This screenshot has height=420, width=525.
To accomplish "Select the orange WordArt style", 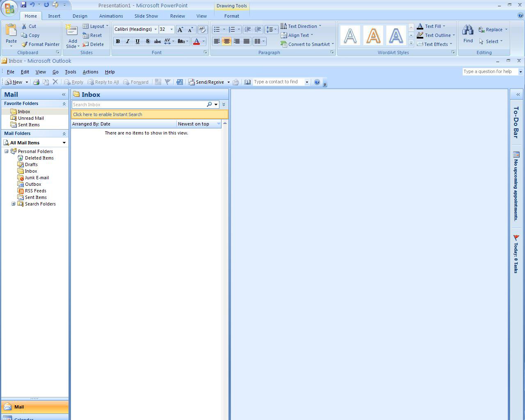I will [x=373, y=36].
